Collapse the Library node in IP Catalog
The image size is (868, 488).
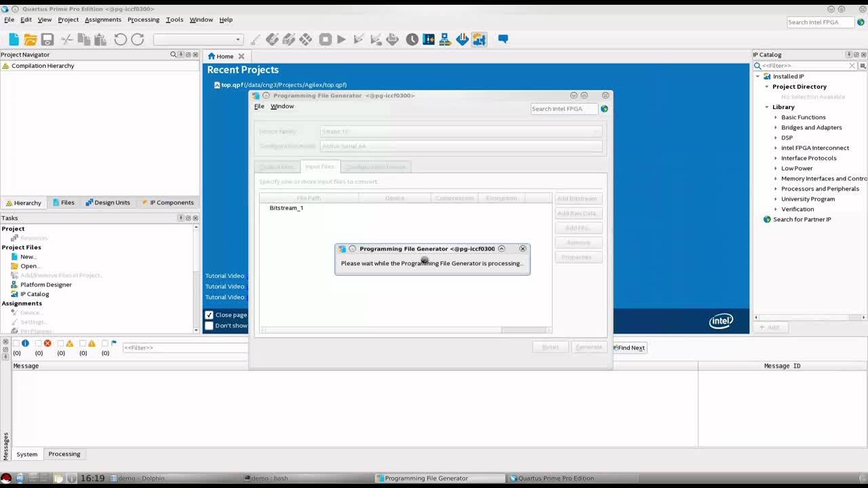pos(767,107)
